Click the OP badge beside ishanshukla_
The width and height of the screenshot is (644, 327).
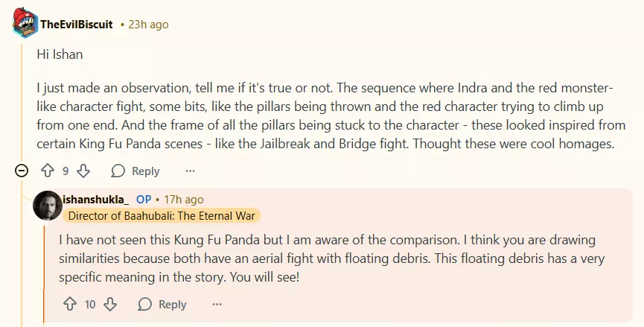144,200
